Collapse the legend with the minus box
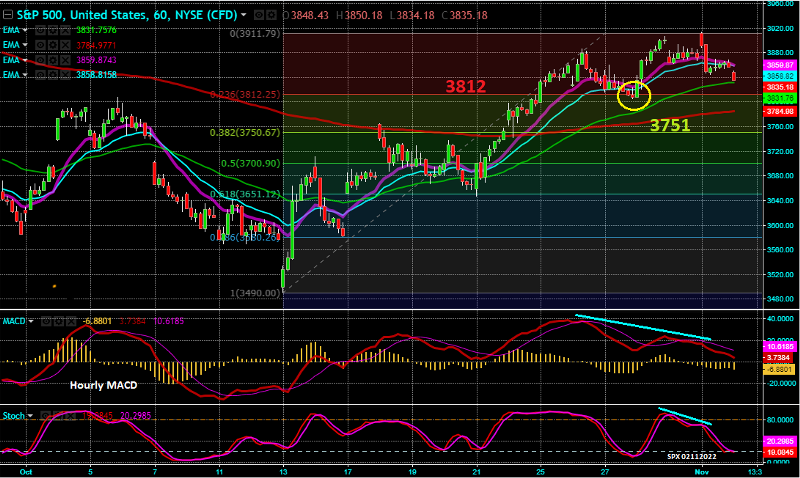 click(x=8, y=15)
